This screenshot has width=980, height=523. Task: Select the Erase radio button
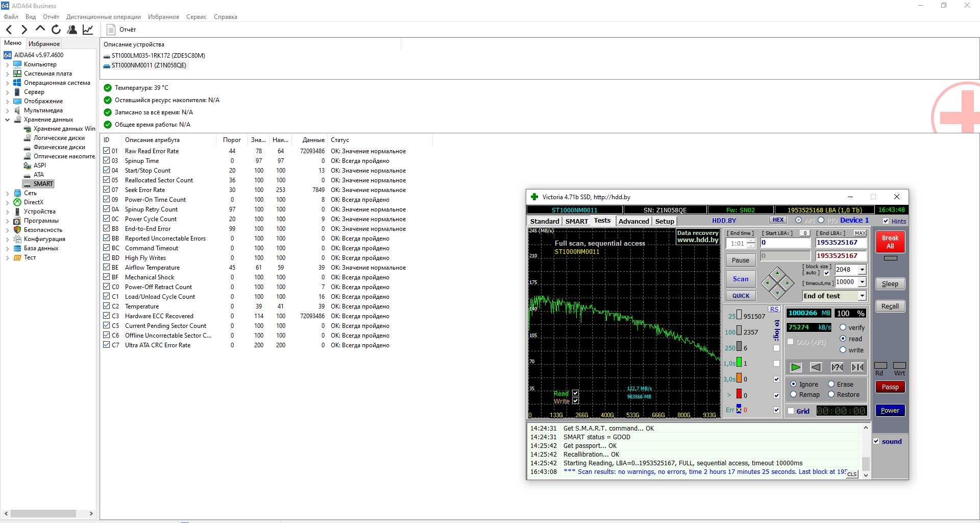tap(831, 384)
